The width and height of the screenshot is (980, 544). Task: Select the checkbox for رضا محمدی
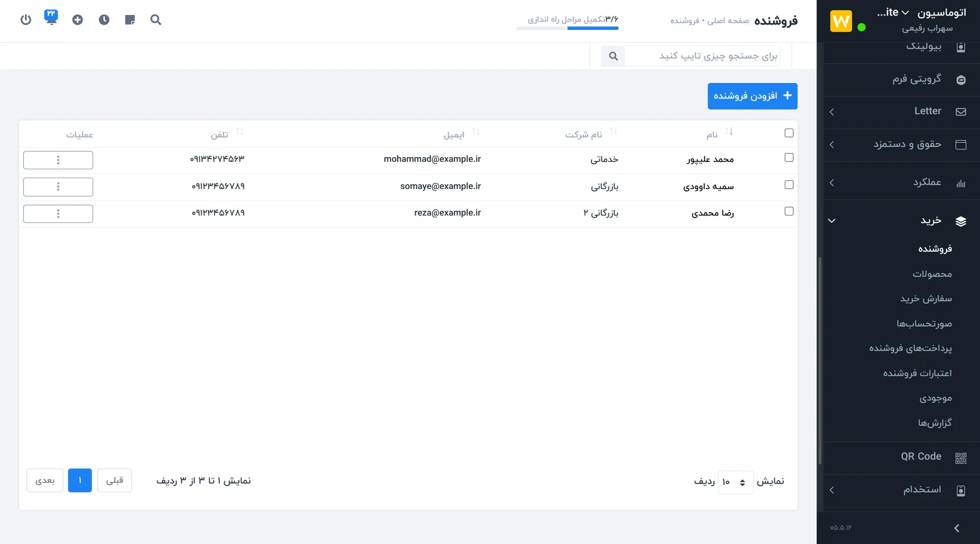789,211
